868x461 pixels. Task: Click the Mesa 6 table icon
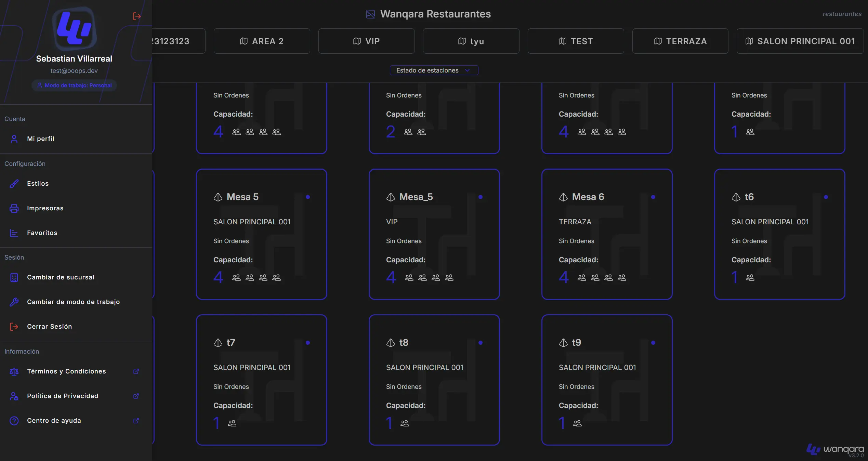[x=563, y=197]
